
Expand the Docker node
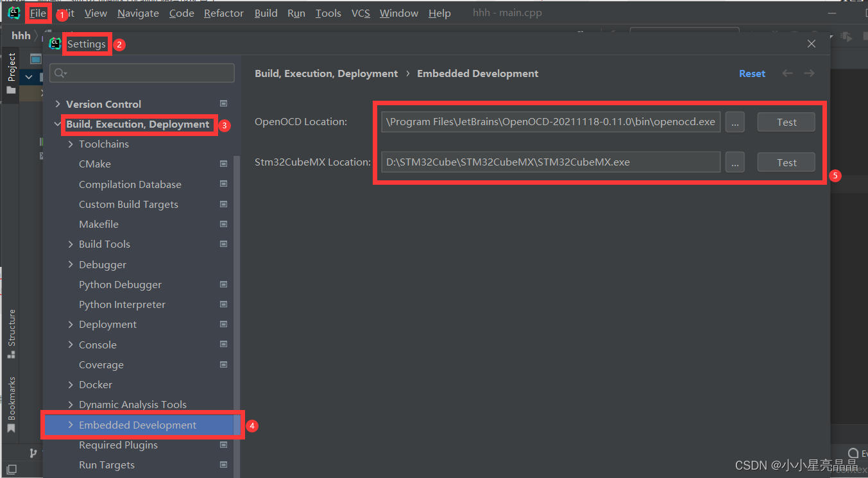pos(71,385)
